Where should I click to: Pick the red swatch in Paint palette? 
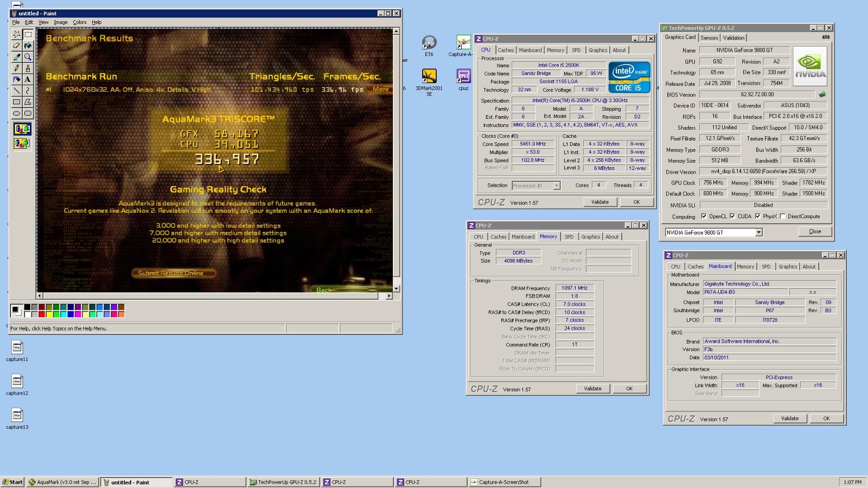click(x=42, y=314)
